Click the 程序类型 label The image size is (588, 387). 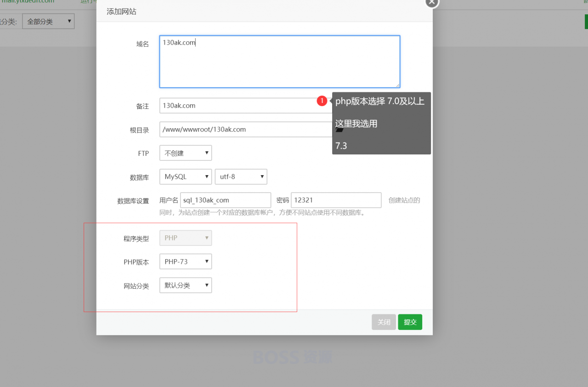(x=136, y=239)
